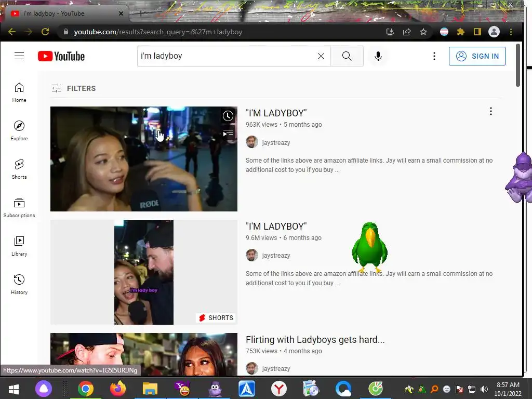532x399 pixels.
Task: Click jaystreazy avatar of 6 months ago video
Action: coord(252,255)
